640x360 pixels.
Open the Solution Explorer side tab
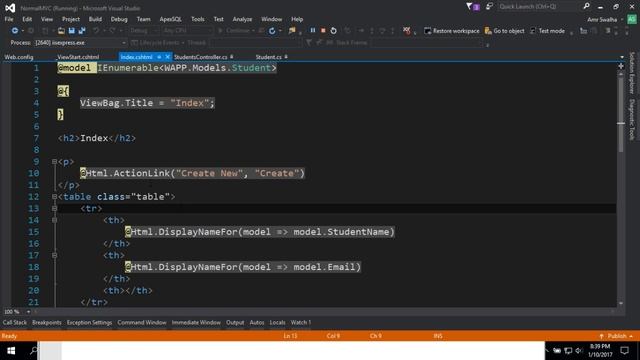coord(632,73)
